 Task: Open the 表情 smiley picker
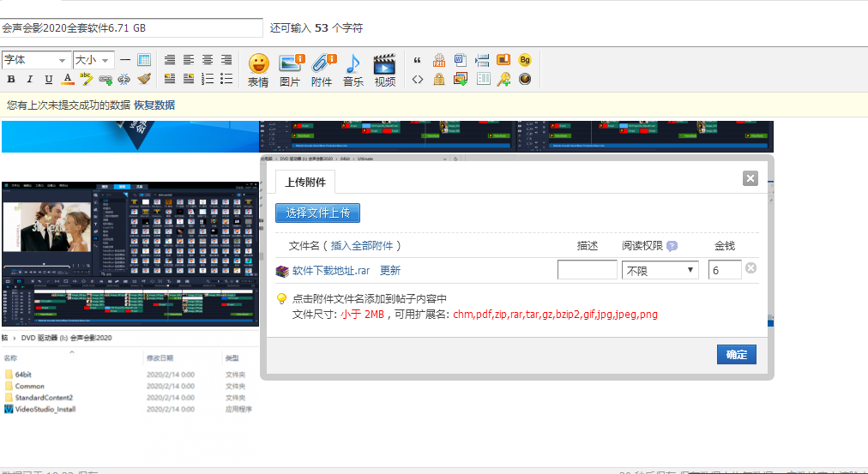pyautogui.click(x=258, y=70)
